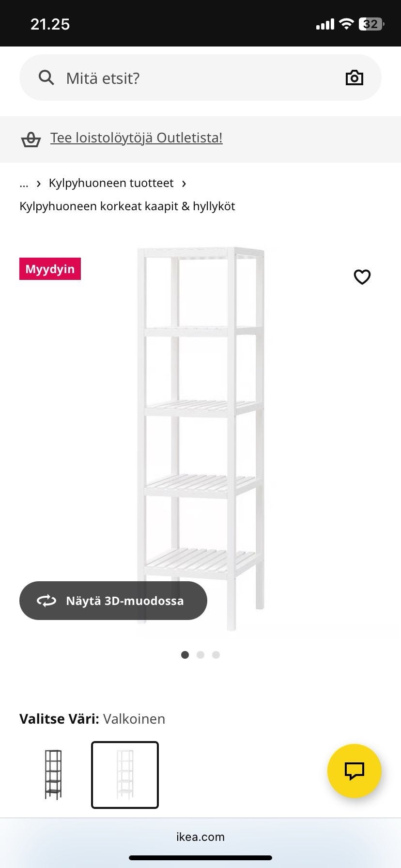Click Näytä 3D-muodossa button
Image resolution: width=401 pixels, height=868 pixels.
113,601
